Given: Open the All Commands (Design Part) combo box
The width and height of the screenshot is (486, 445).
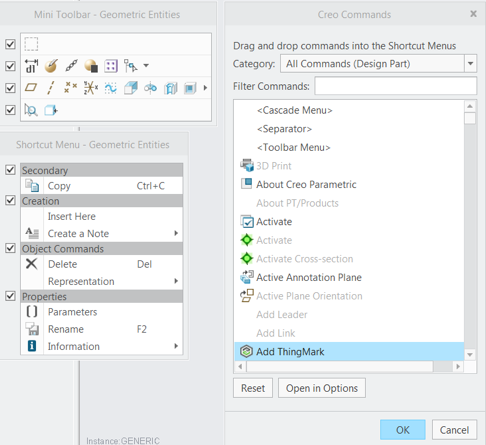Looking at the screenshot, I should tap(379, 63).
